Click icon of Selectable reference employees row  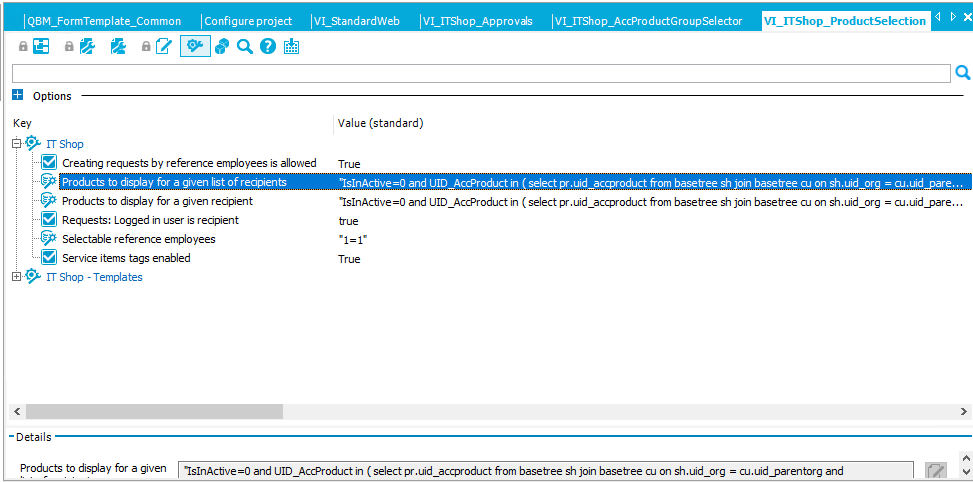49,239
